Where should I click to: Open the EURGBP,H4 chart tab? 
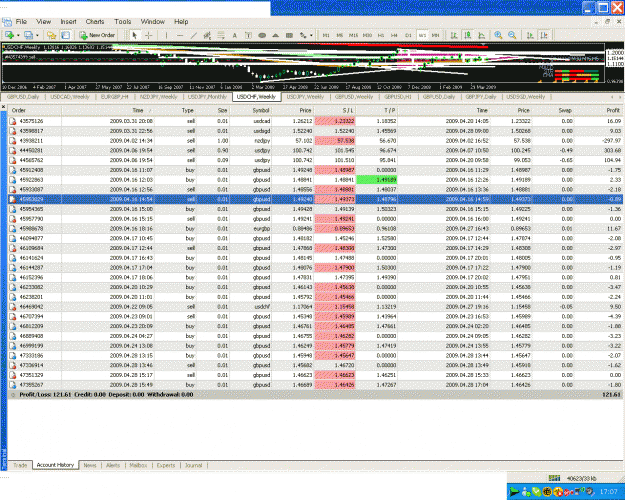(114, 97)
